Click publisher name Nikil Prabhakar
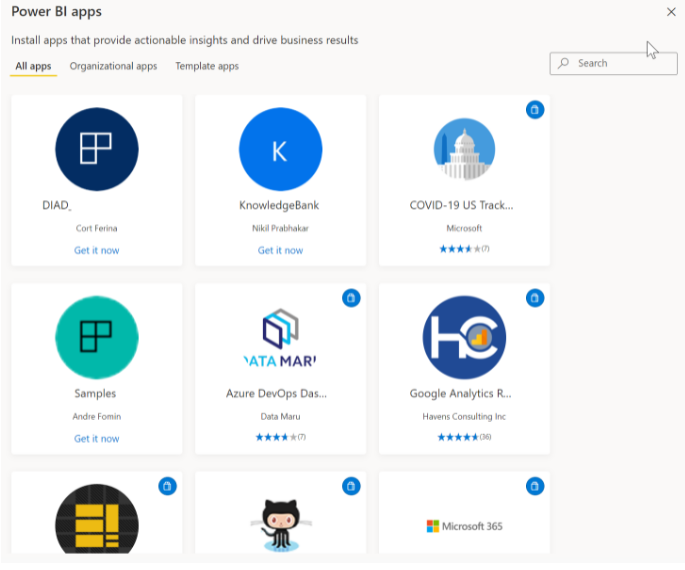Viewport: 685px width, 570px height. [x=280, y=228]
